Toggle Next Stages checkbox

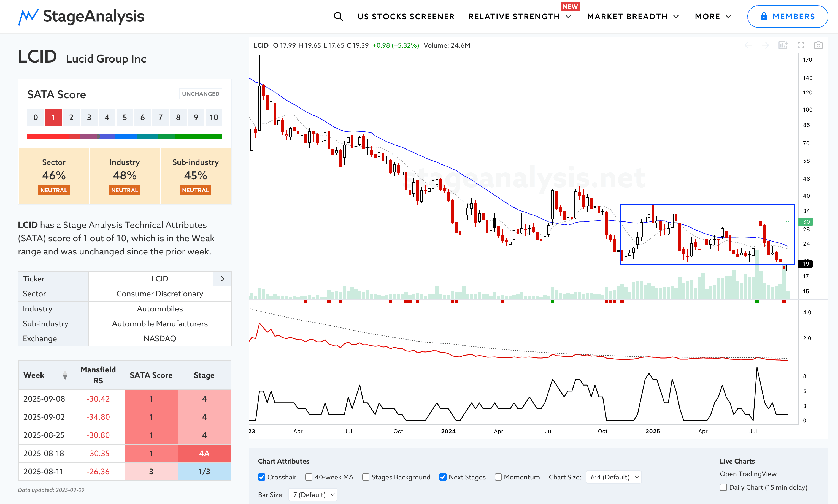click(x=443, y=477)
